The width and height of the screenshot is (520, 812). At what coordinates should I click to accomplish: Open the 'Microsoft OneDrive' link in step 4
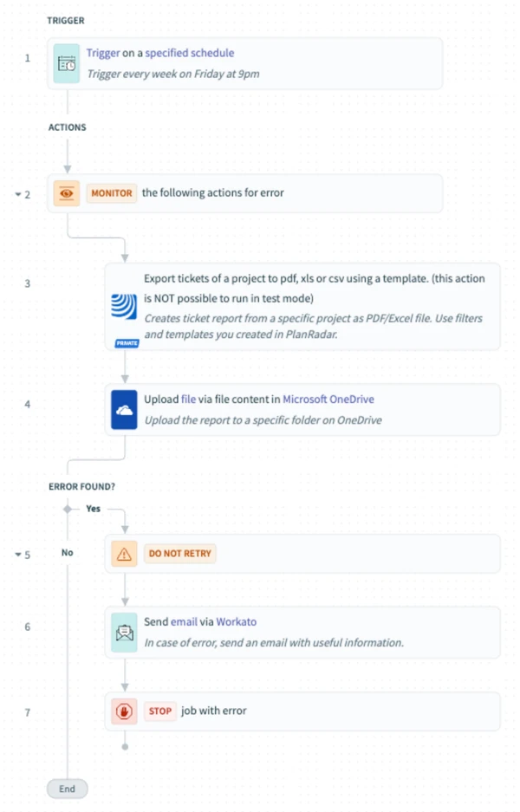pos(328,400)
